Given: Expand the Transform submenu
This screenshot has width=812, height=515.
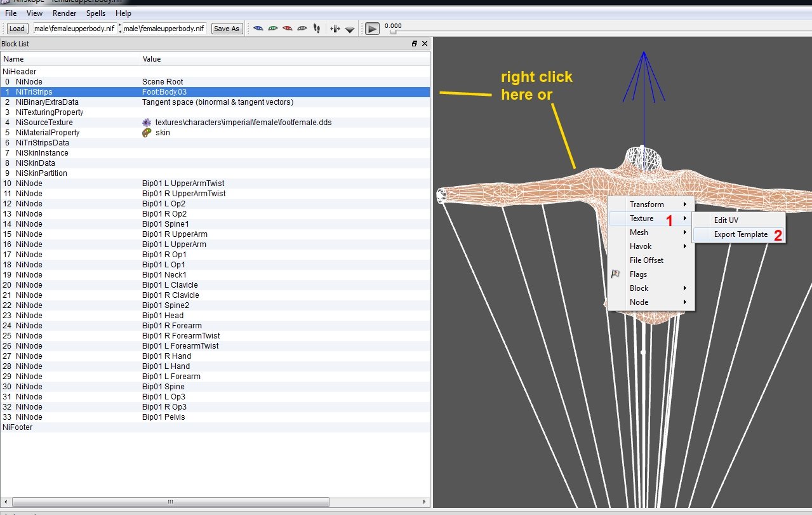Looking at the screenshot, I should point(651,204).
